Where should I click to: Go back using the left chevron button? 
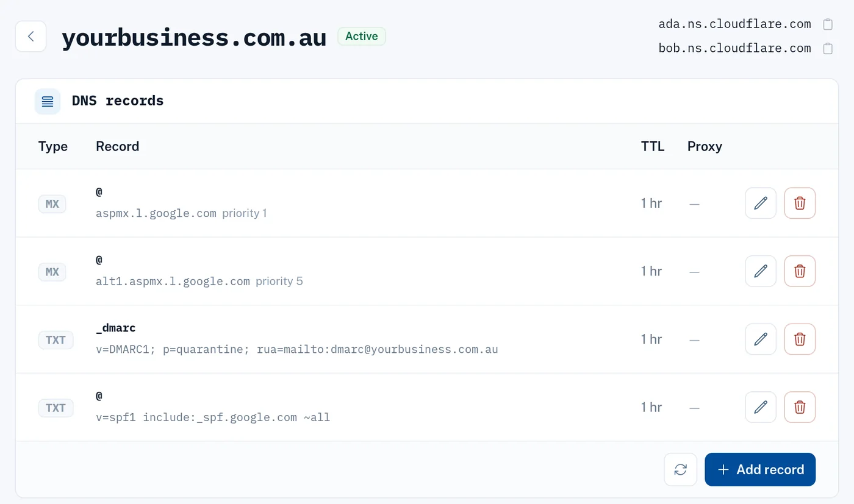(31, 37)
